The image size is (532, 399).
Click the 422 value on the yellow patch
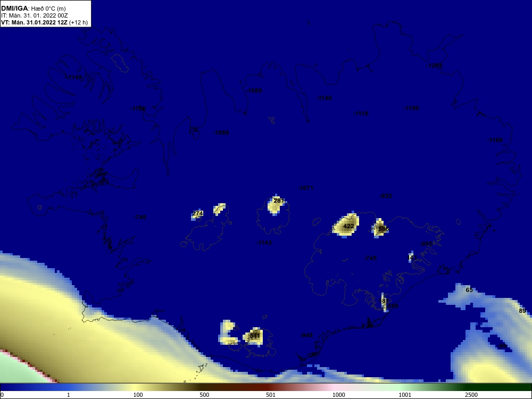click(348, 226)
